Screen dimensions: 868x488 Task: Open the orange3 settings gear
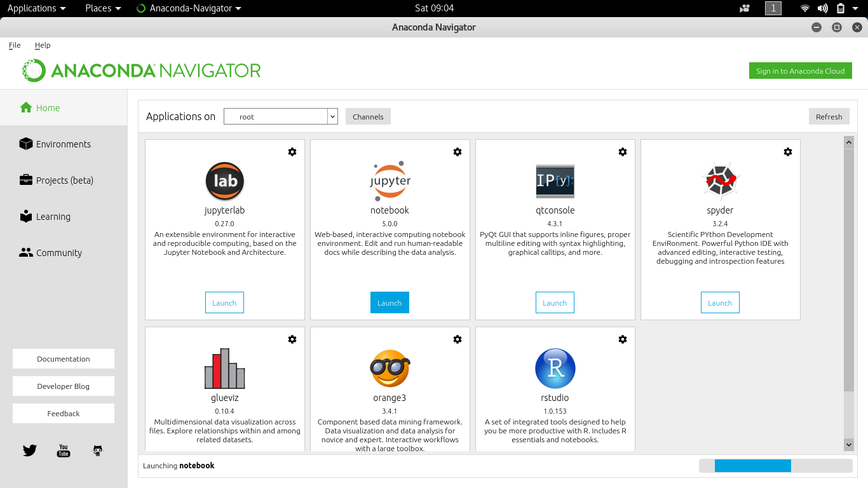click(458, 339)
